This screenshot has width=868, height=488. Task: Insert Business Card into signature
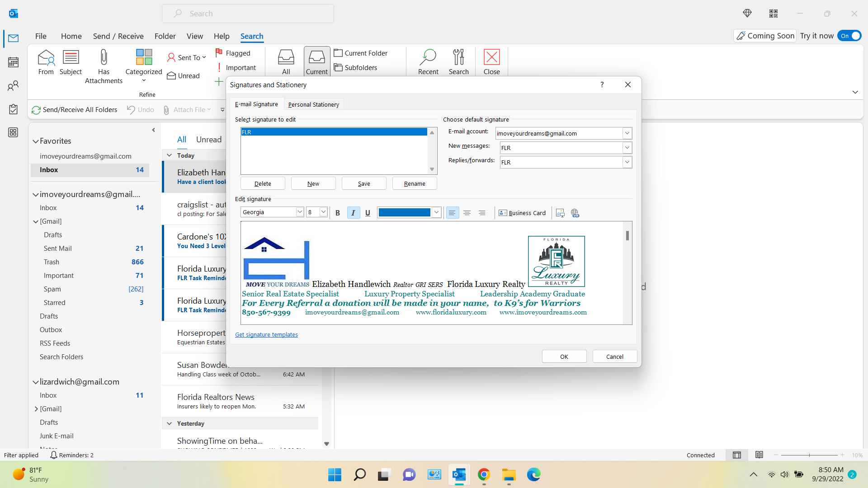point(522,213)
